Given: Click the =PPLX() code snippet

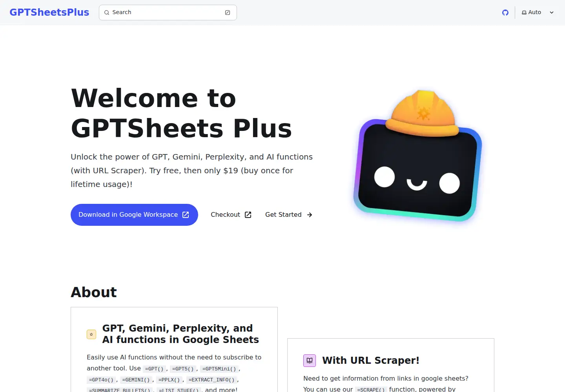Looking at the screenshot, I should (x=169, y=380).
